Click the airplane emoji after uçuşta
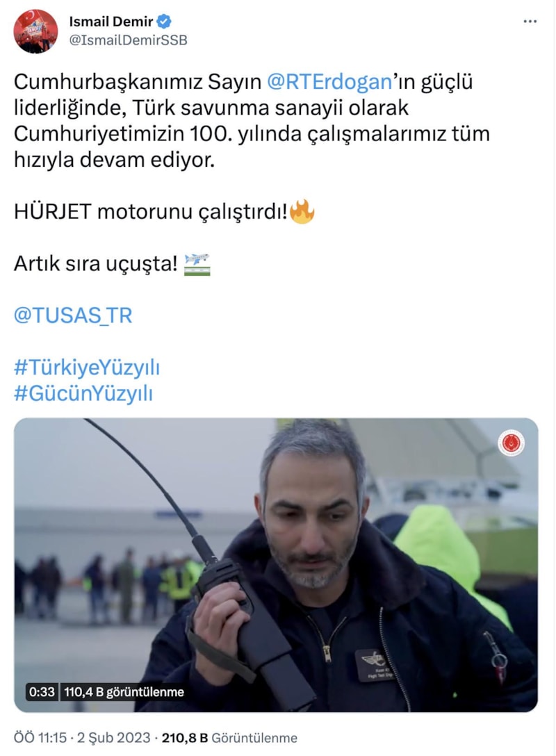 click(197, 264)
